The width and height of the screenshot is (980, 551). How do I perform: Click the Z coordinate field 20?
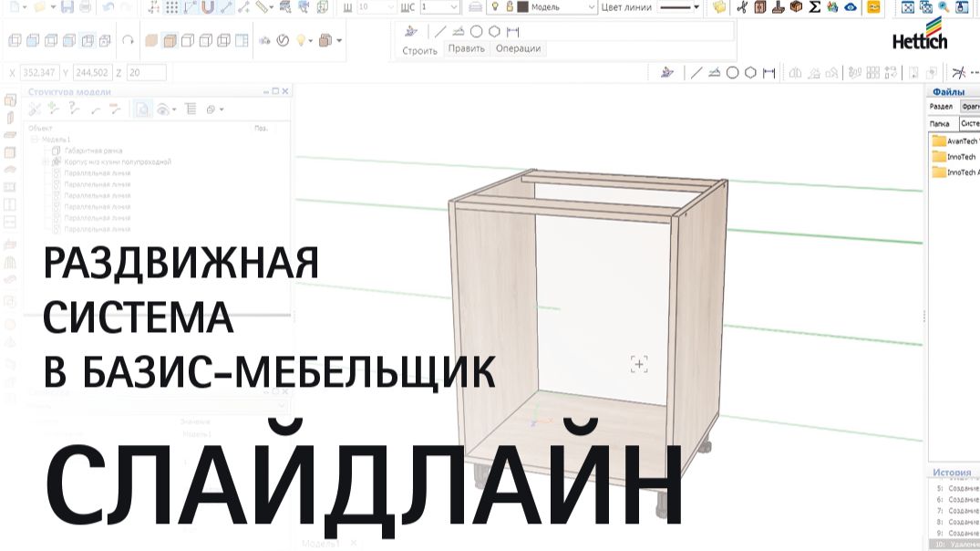tap(147, 73)
